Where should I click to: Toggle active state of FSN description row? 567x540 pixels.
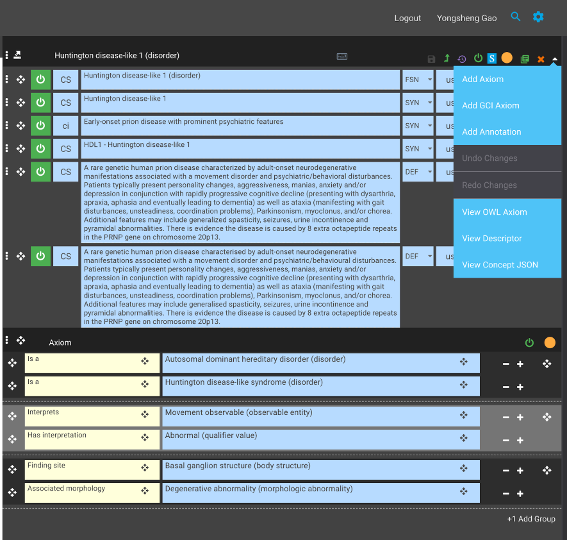(x=41, y=80)
